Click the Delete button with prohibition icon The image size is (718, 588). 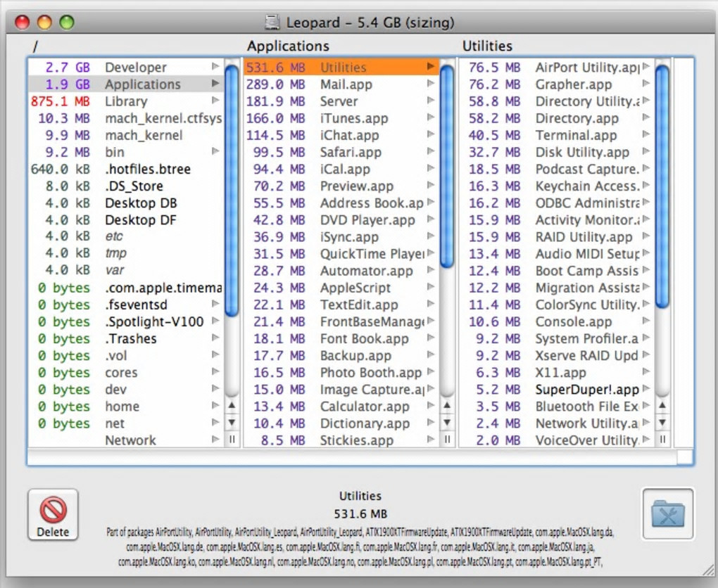(x=53, y=515)
